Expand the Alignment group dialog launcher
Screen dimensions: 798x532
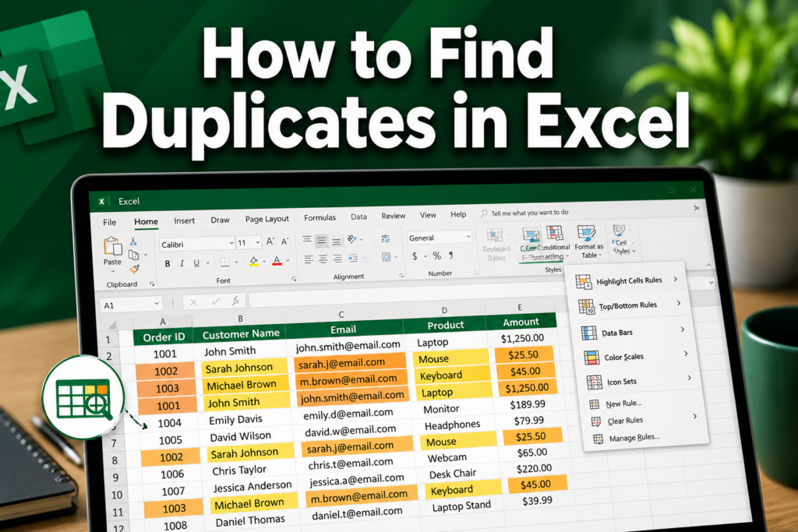point(401,275)
